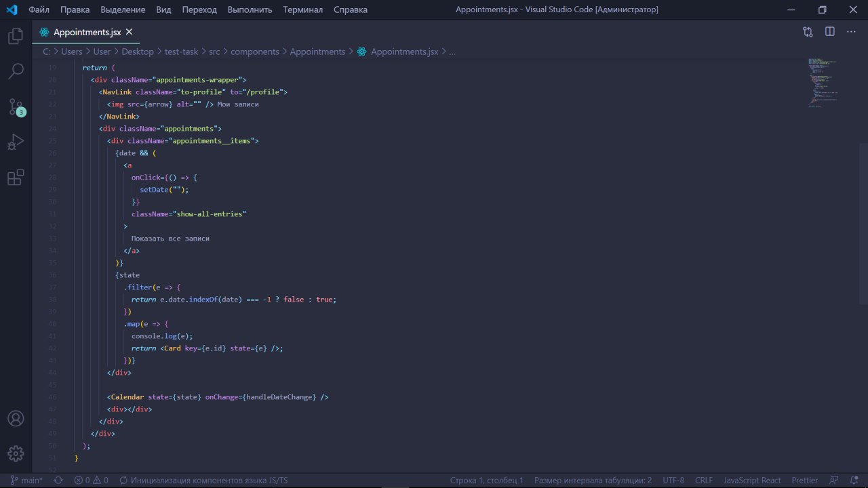This screenshot has width=868, height=488.
Task: Click the JS/TS language initialization status
Action: [203, 481]
